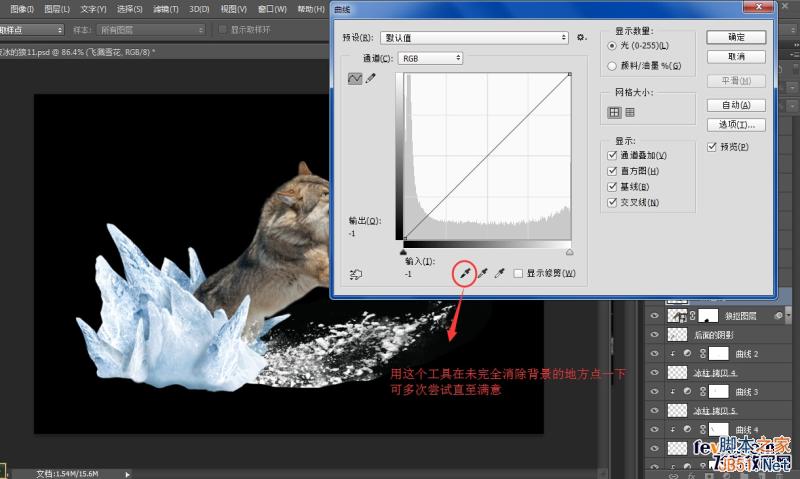Hide the 冰柱 拷贝 5 layer

point(655,410)
